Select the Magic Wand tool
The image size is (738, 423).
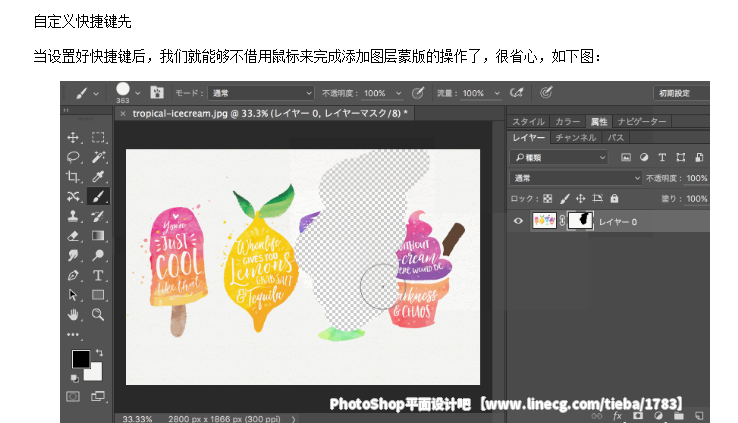coord(98,157)
